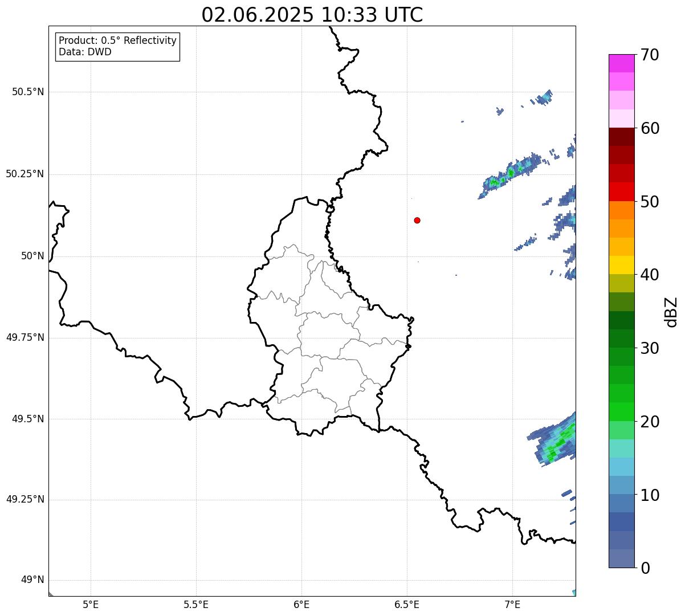
Task: Click the 49.75°N latitude label
Action: point(25,337)
